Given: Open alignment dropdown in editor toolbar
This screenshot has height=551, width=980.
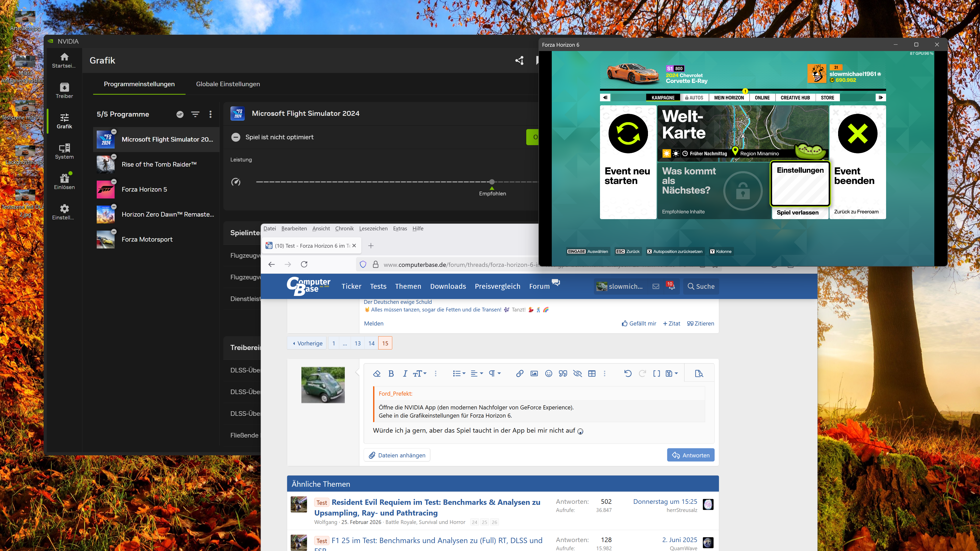Looking at the screenshot, I should click(477, 373).
